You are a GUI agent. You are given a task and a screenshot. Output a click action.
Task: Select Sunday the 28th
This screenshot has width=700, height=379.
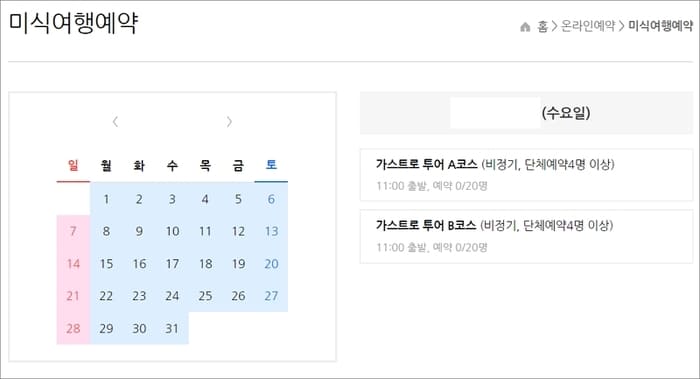(x=73, y=329)
